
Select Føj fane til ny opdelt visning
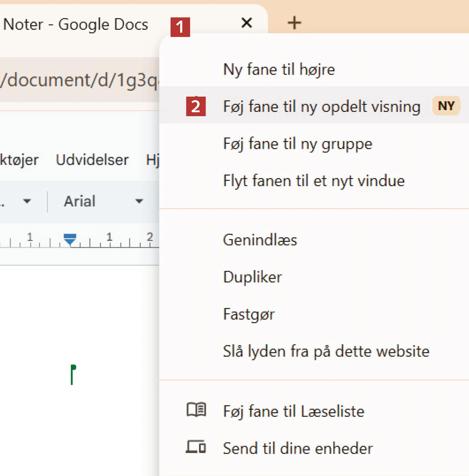[x=322, y=106]
